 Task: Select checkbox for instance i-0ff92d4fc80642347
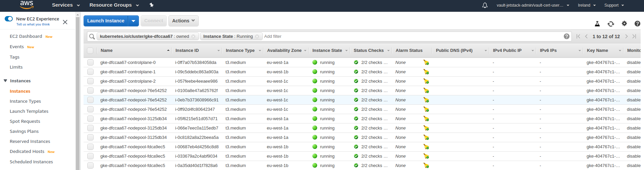(x=90, y=109)
